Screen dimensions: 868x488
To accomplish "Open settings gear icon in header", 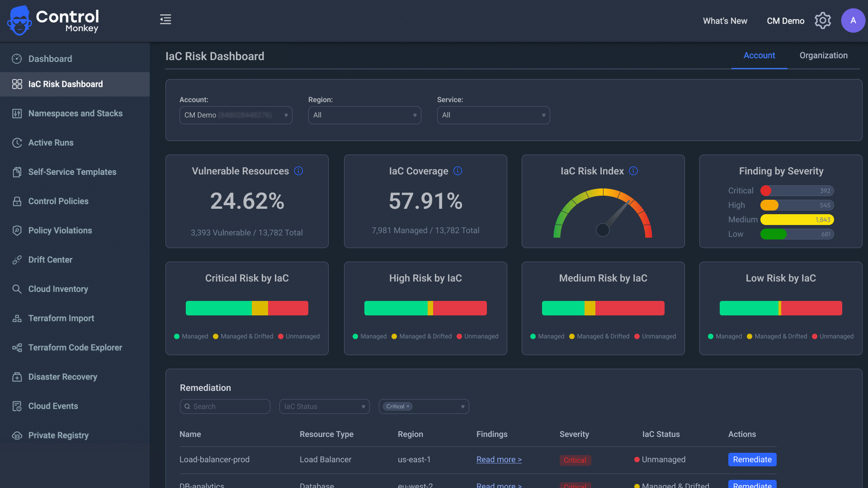I will pyautogui.click(x=823, y=21).
